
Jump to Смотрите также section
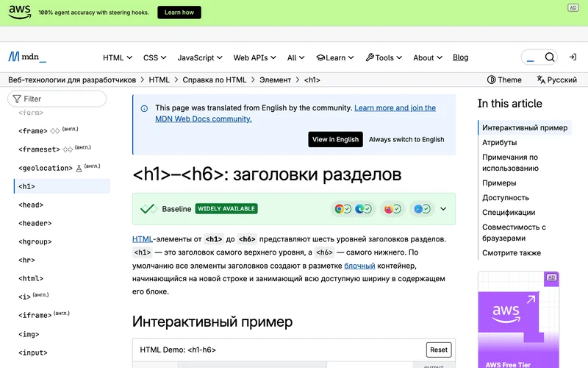click(512, 252)
